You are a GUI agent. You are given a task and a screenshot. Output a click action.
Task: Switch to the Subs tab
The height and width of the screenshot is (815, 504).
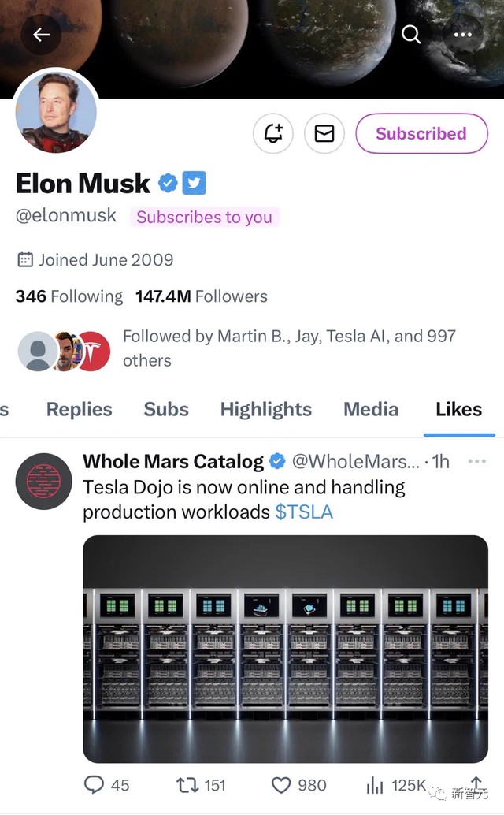[166, 409]
